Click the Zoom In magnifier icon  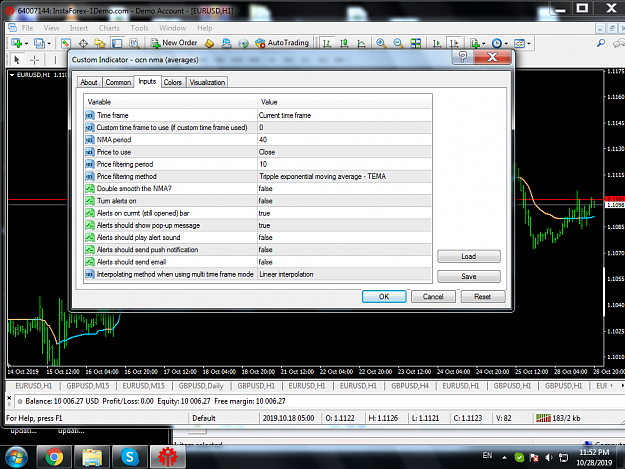click(x=381, y=43)
